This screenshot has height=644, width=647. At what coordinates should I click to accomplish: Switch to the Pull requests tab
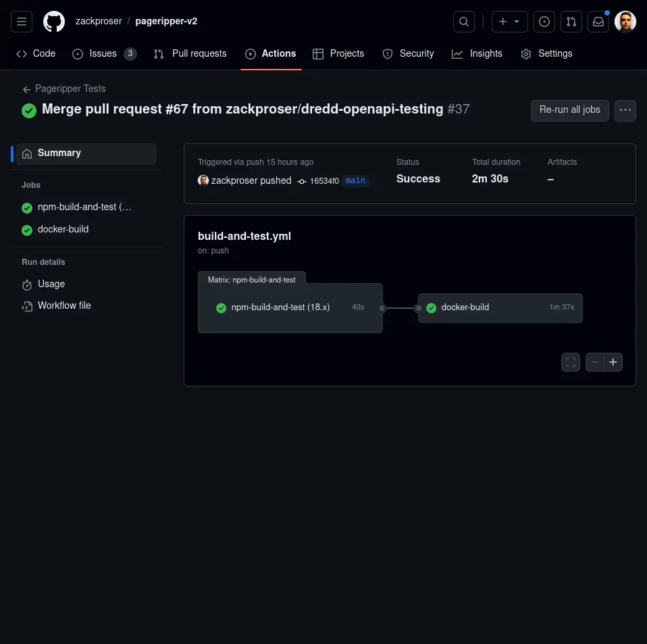coord(190,53)
